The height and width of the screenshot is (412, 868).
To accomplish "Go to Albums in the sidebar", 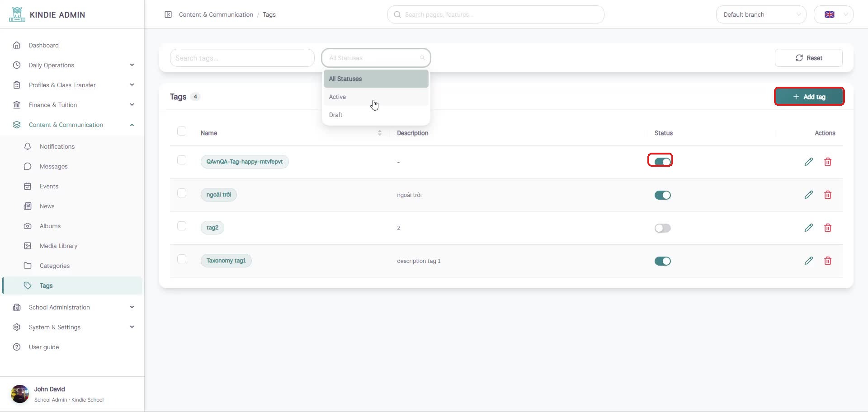I will [x=50, y=226].
